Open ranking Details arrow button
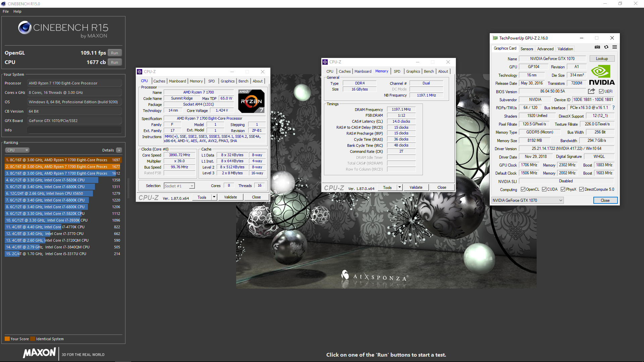Viewport: 644px width, 362px height. 119,150
